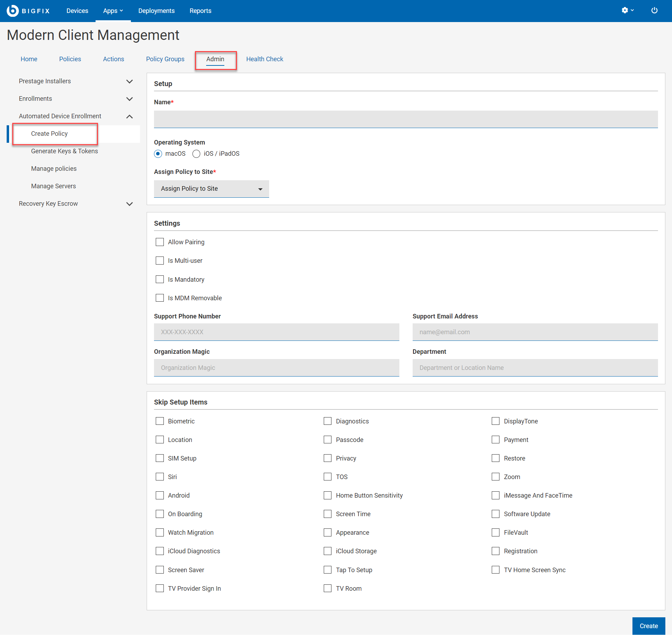Click the Name input field
672x639 pixels.
coord(406,119)
